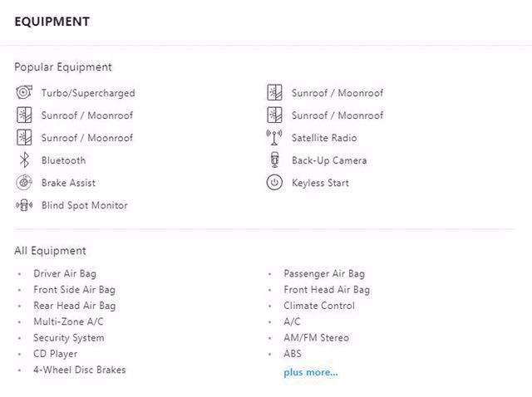The image size is (532, 397).
Task: Select the Blind Spot Monitor text
Action: [85, 205]
